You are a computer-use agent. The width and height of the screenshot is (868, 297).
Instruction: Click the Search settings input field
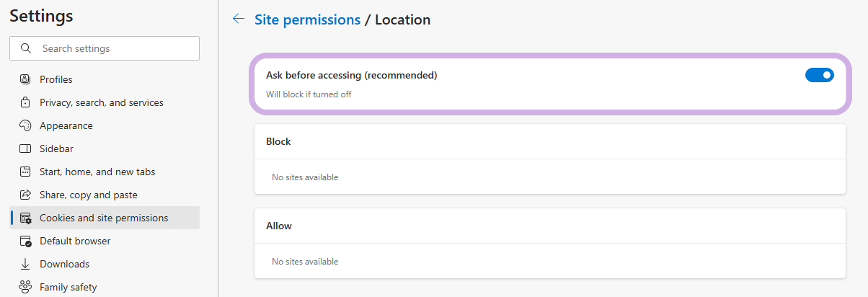pos(105,48)
